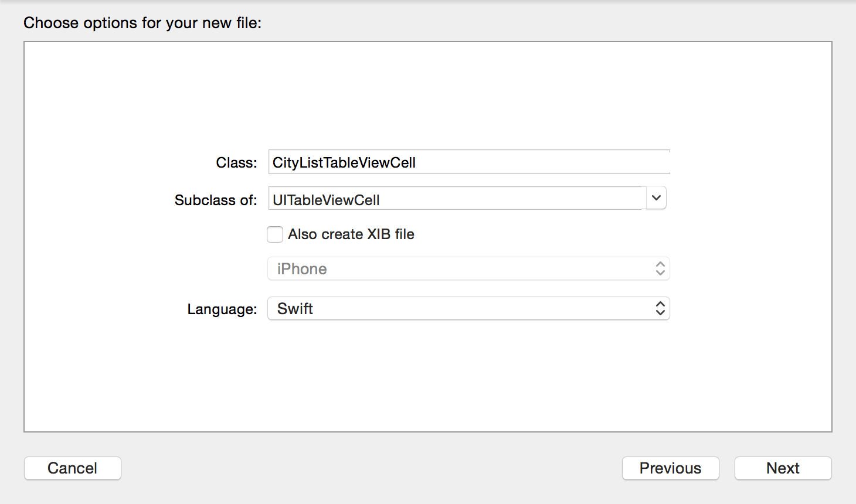
Task: Click the Subclass of text field
Action: click(x=457, y=199)
